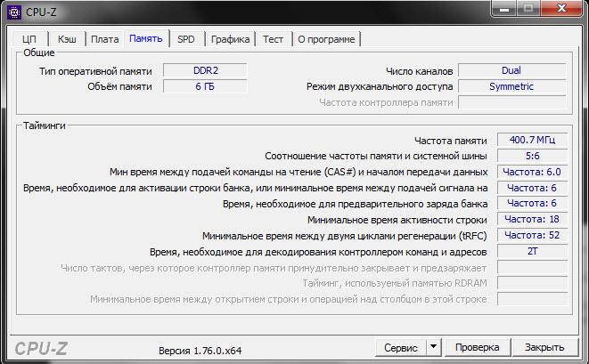
Task: Open the Тест tab
Action: [273, 39]
